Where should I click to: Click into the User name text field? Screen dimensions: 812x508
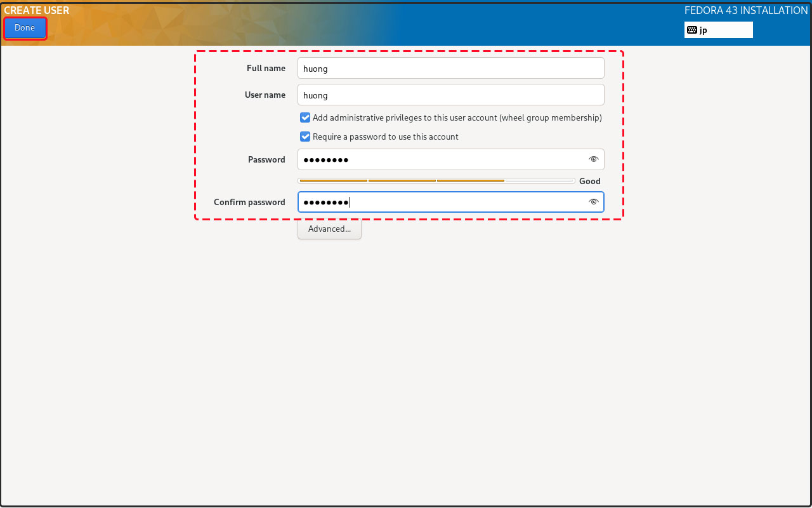(450, 95)
